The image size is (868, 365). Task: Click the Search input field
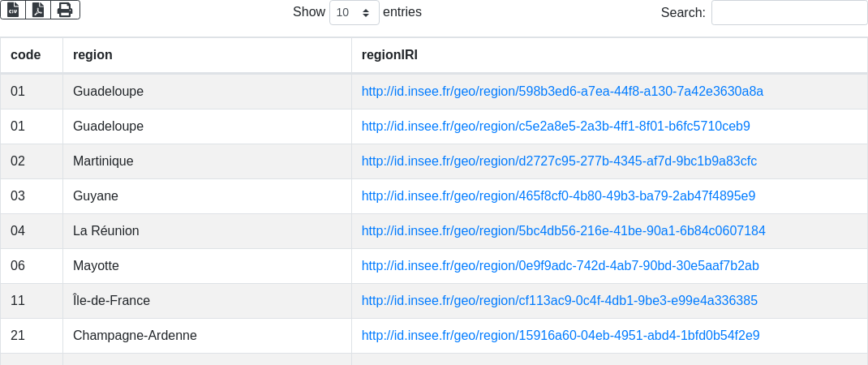click(x=789, y=13)
